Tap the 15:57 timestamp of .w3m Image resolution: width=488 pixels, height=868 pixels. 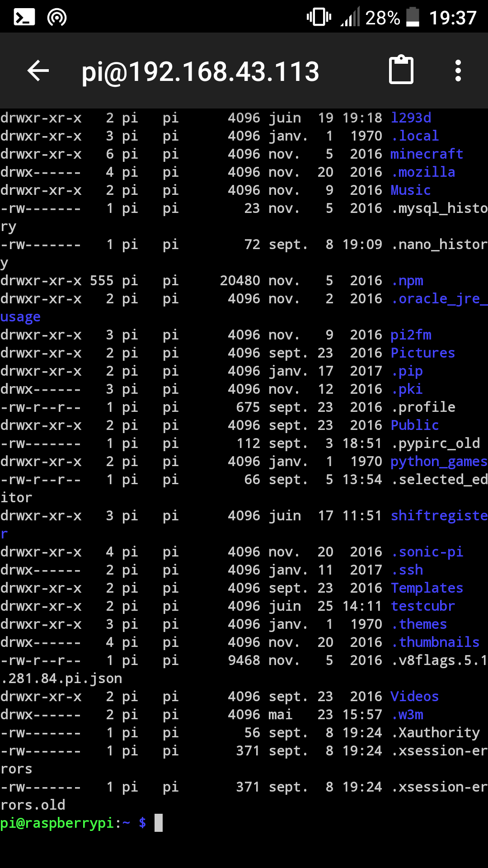pyautogui.click(x=362, y=715)
